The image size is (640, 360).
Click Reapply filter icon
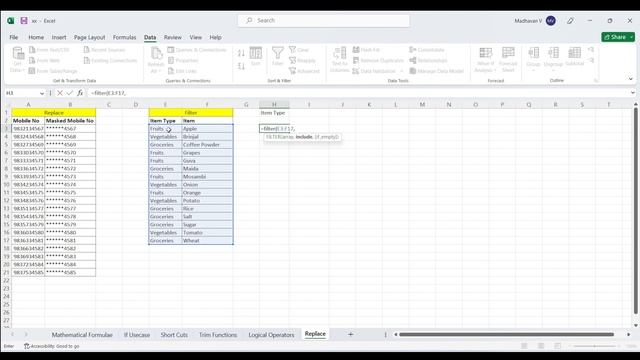click(x=292, y=60)
